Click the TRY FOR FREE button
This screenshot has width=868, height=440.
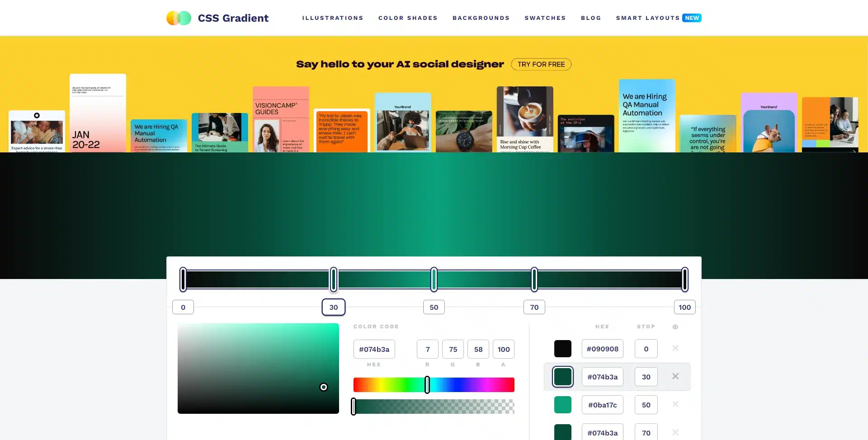click(x=541, y=64)
